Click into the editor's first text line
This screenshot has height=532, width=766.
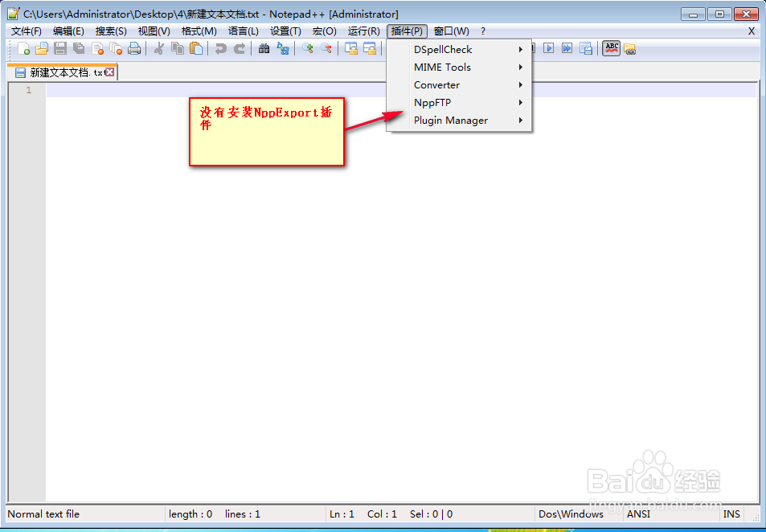pos(400,90)
